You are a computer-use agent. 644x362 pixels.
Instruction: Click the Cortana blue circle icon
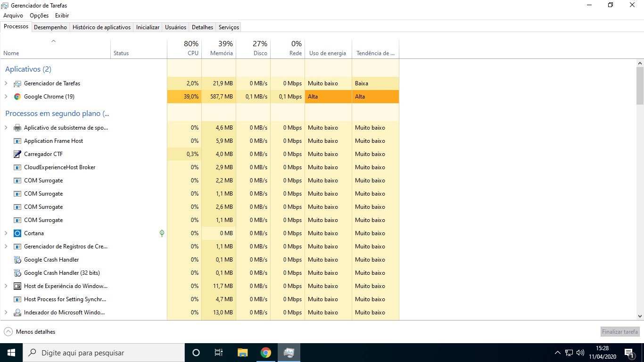point(17,233)
